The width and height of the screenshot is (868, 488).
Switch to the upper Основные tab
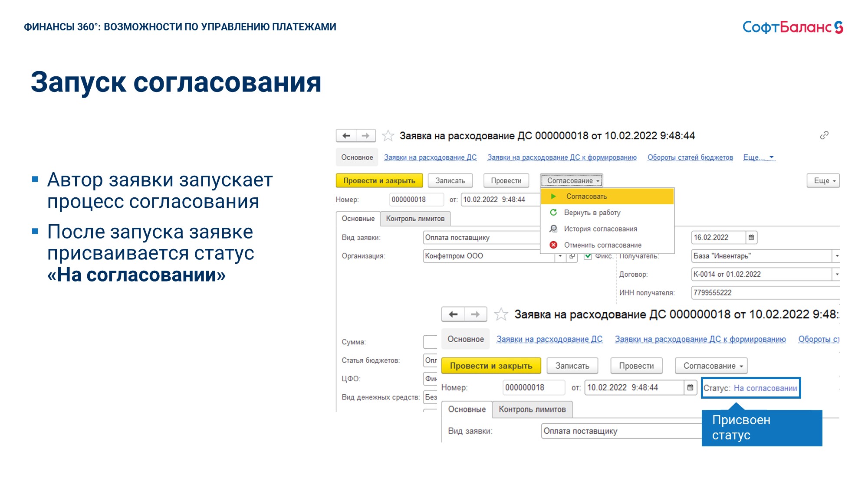pos(358,219)
